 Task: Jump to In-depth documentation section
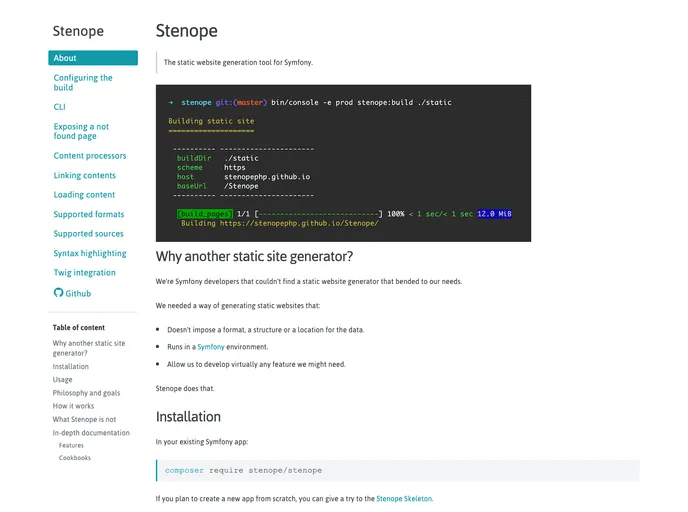(x=91, y=433)
